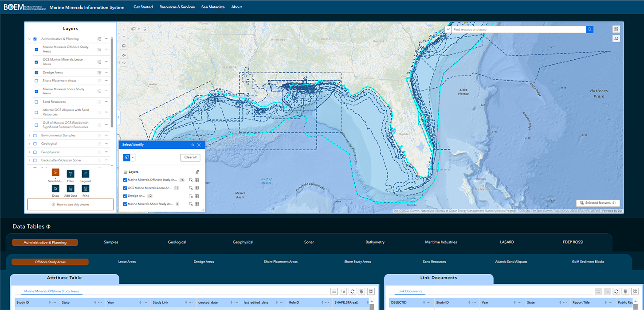
Task: Switch to the Geophysical data table tab
Action: click(x=243, y=242)
